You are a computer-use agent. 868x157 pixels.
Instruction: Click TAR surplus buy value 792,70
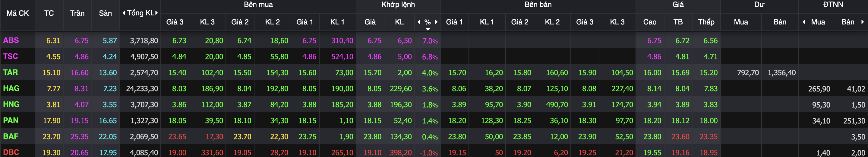pyautogui.click(x=748, y=72)
